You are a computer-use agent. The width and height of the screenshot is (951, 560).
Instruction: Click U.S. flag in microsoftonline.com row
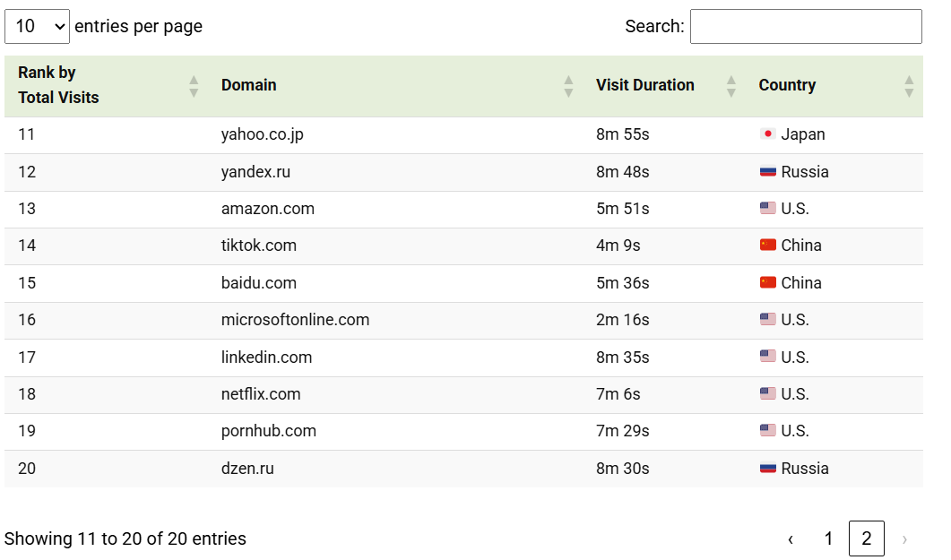(768, 319)
